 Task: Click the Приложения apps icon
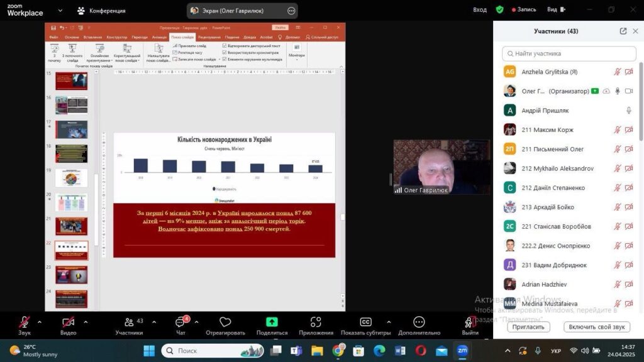click(x=316, y=322)
